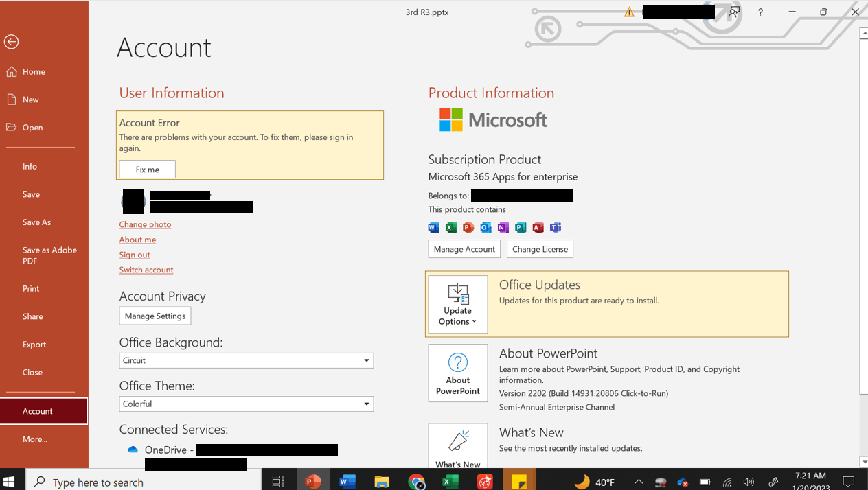Open the notification center icon

[849, 482]
